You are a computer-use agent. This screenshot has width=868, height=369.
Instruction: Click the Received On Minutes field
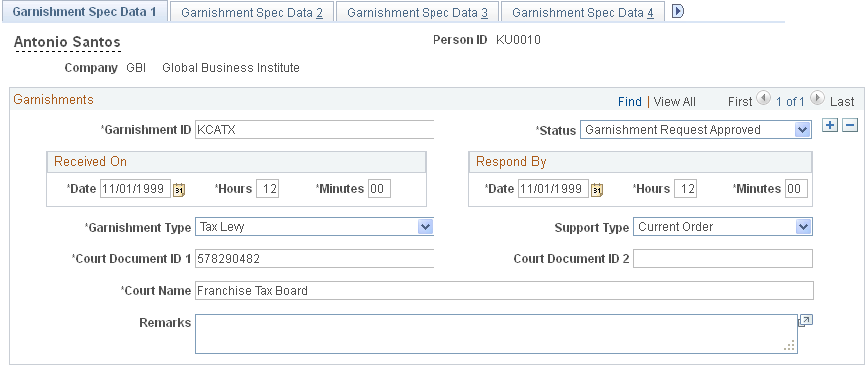[x=379, y=189]
